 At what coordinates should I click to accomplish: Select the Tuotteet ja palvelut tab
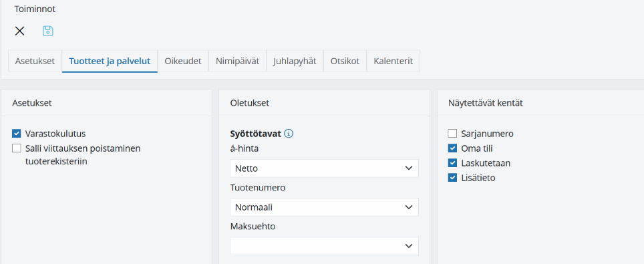(x=110, y=61)
